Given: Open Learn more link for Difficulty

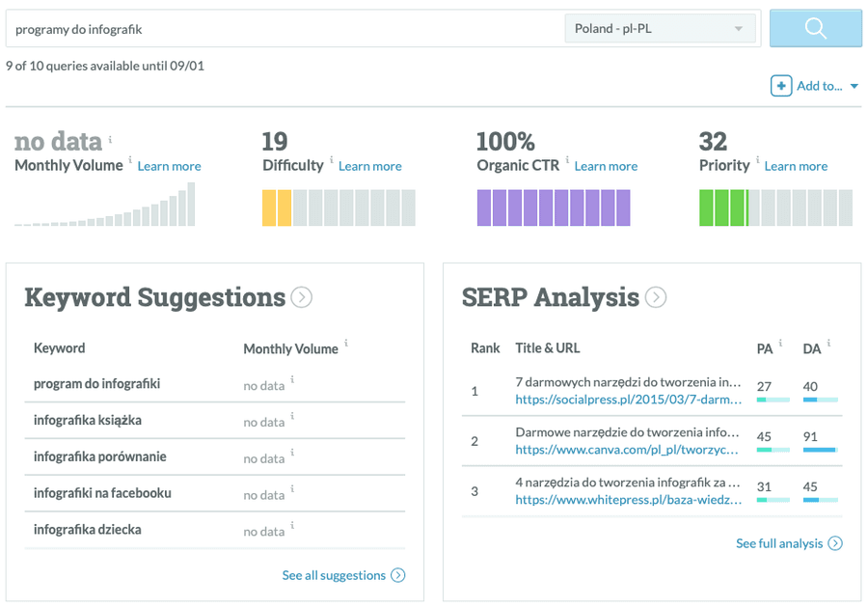Looking at the screenshot, I should 369,166.
